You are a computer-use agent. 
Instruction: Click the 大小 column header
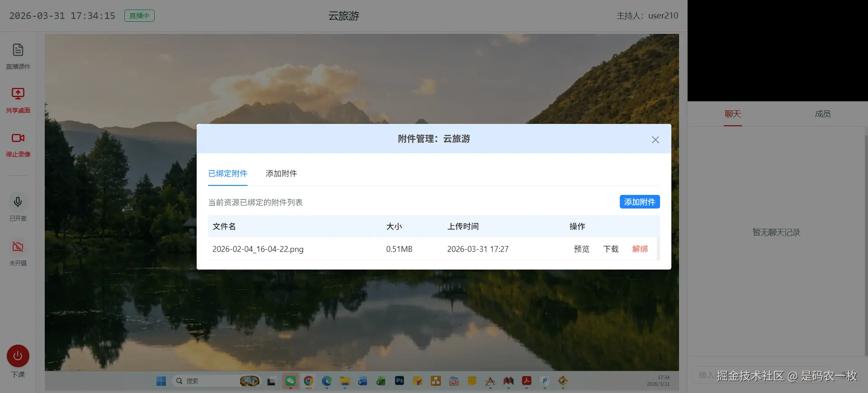(x=394, y=227)
